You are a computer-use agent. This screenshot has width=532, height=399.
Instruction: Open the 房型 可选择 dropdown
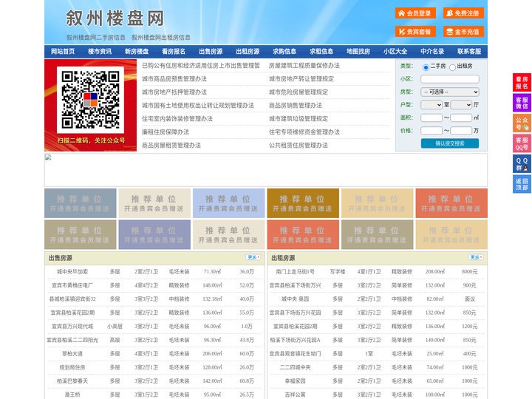(450, 92)
